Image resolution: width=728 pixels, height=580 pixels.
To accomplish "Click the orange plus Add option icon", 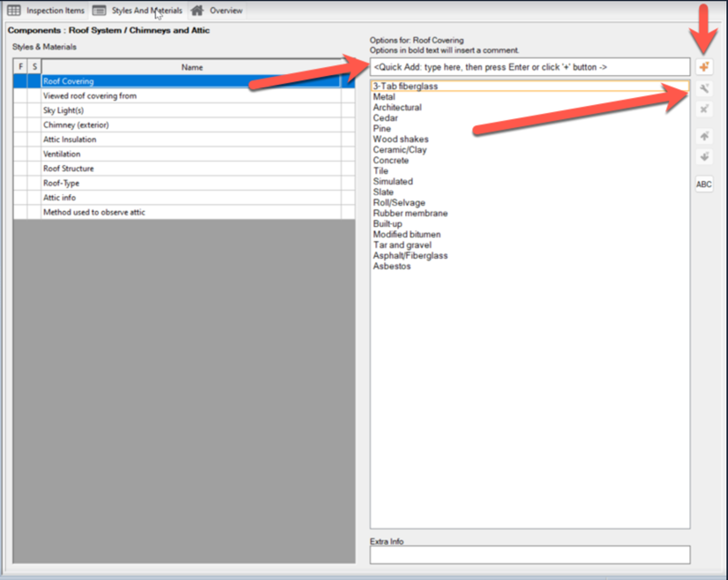I will point(703,67).
